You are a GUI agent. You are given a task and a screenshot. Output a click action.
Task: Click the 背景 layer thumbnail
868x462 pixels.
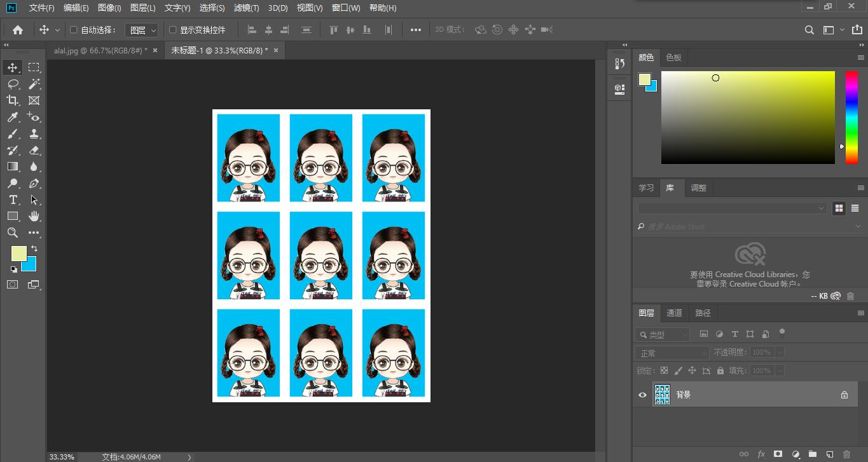[662, 395]
